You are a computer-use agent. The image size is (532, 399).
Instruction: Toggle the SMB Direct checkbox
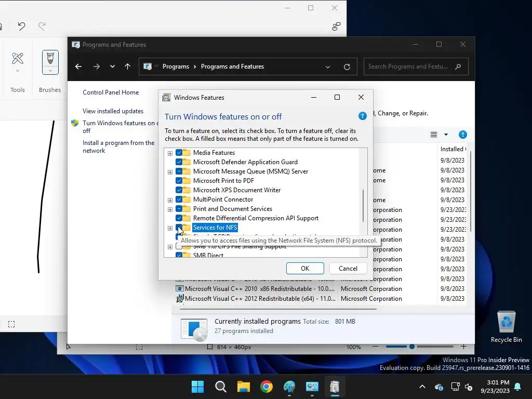click(x=179, y=255)
